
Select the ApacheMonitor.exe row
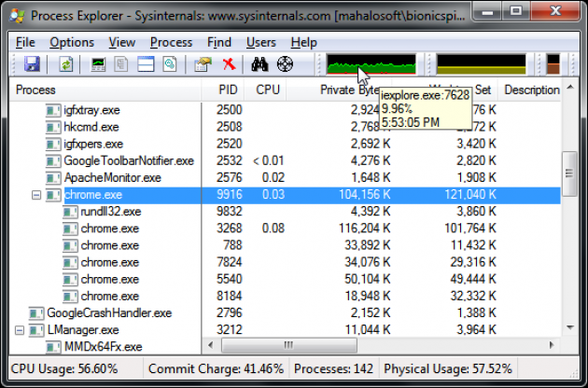pos(285,178)
